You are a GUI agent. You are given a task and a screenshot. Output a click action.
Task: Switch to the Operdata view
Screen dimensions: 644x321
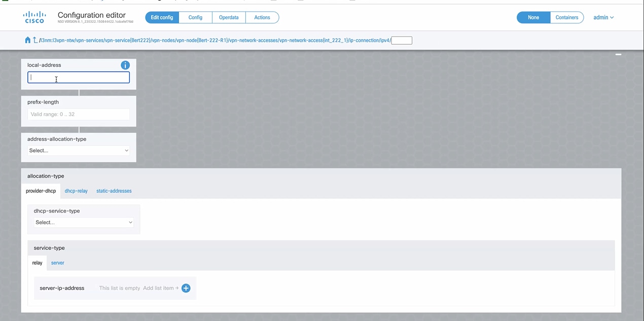(x=228, y=17)
